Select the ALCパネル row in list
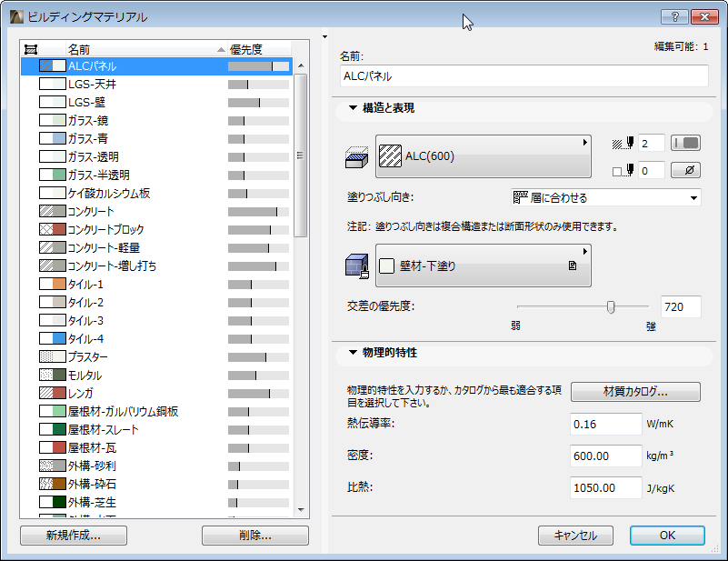 pyautogui.click(x=156, y=66)
